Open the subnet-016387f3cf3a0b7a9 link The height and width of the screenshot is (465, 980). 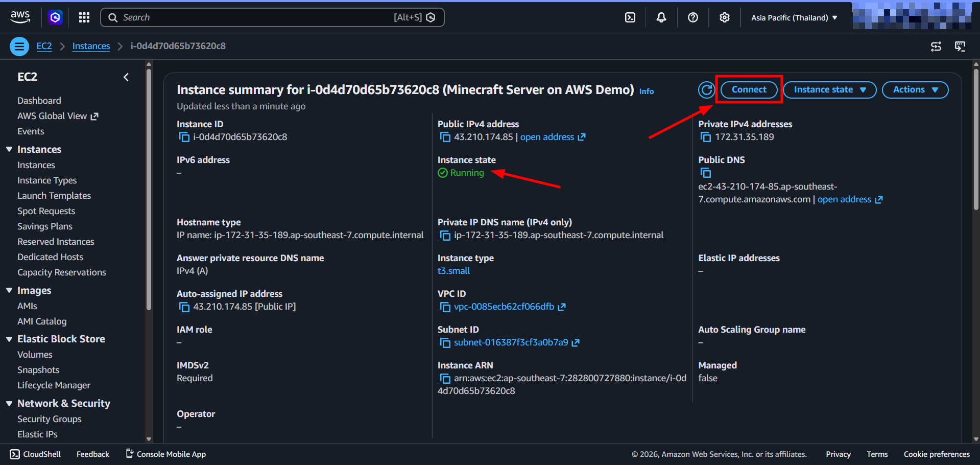pyautogui.click(x=511, y=342)
